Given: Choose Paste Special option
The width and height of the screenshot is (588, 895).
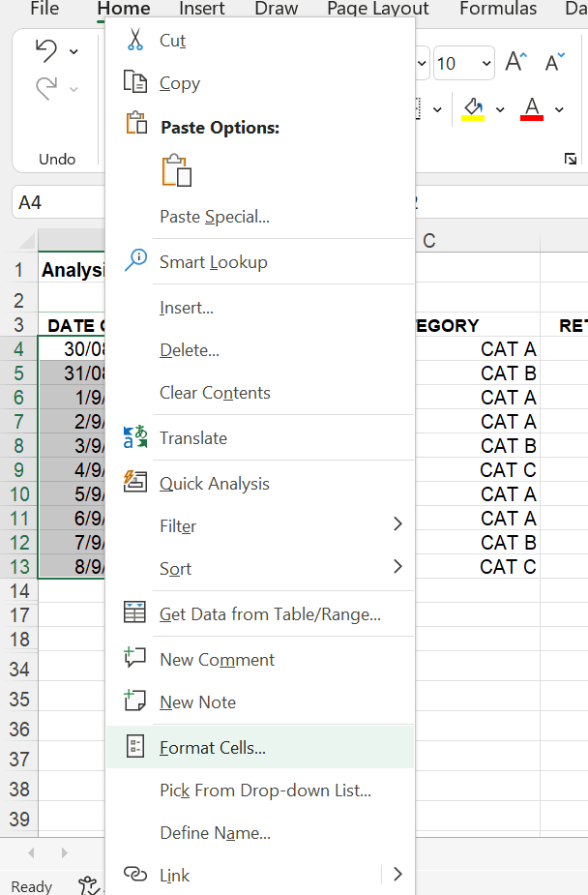Looking at the screenshot, I should (215, 217).
